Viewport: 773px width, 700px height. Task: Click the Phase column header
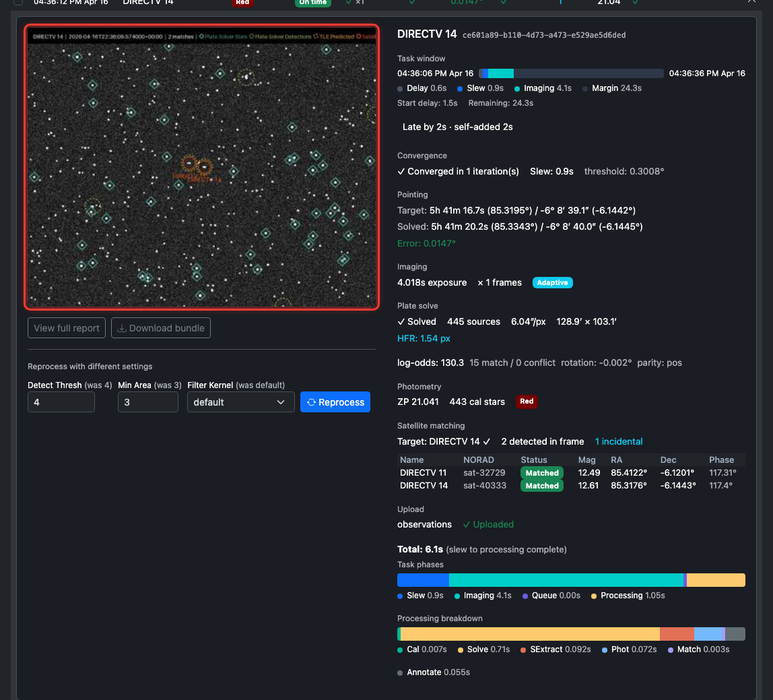pyautogui.click(x=721, y=459)
